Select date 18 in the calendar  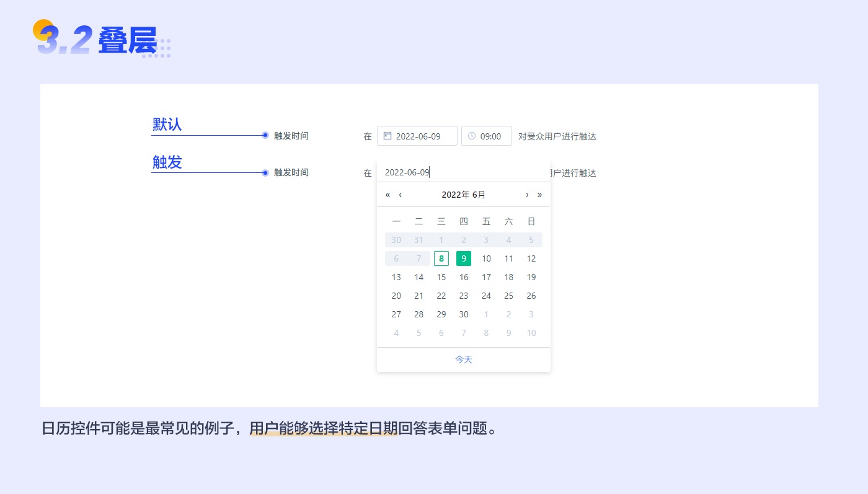[508, 277]
